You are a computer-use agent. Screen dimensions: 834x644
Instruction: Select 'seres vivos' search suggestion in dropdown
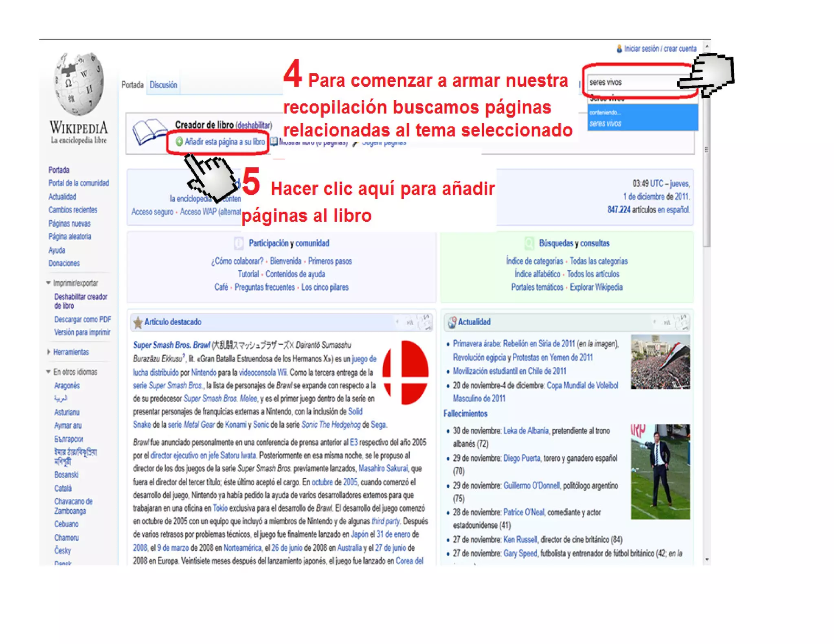(605, 124)
